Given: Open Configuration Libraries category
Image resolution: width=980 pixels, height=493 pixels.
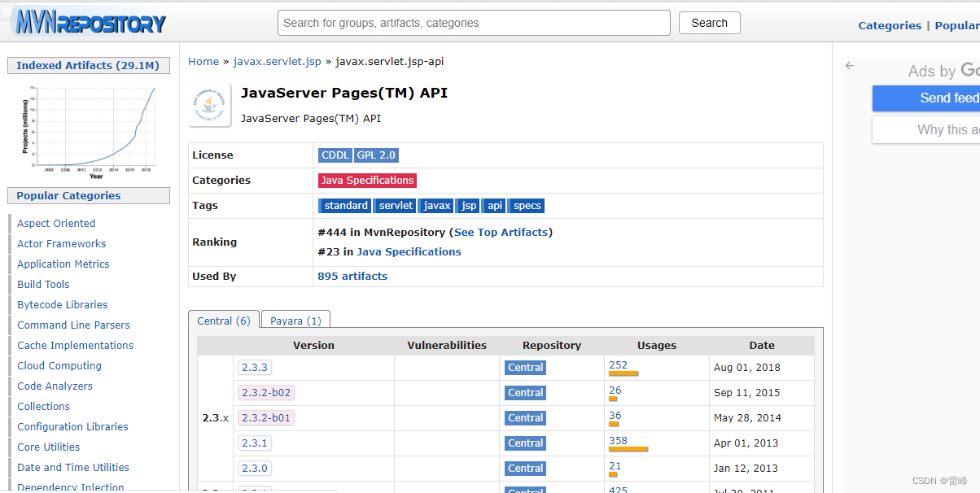Looking at the screenshot, I should pos(73,426).
